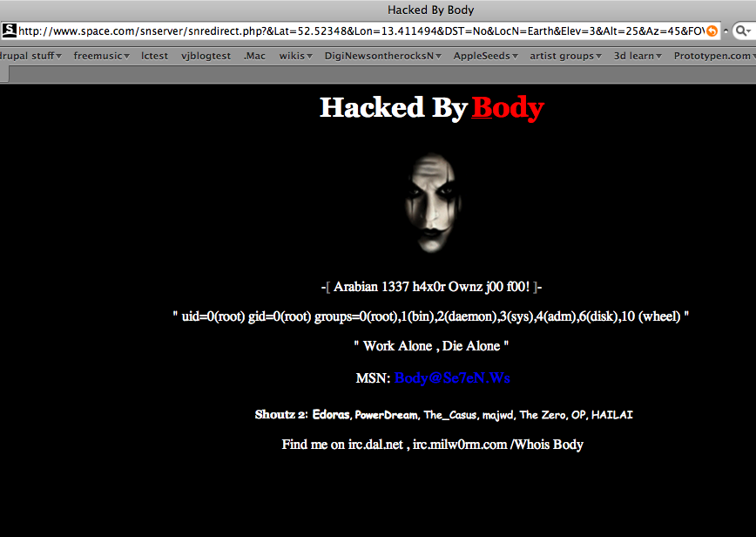Click the orange reload icon in URL bar
The image size is (756, 537).
(x=712, y=31)
